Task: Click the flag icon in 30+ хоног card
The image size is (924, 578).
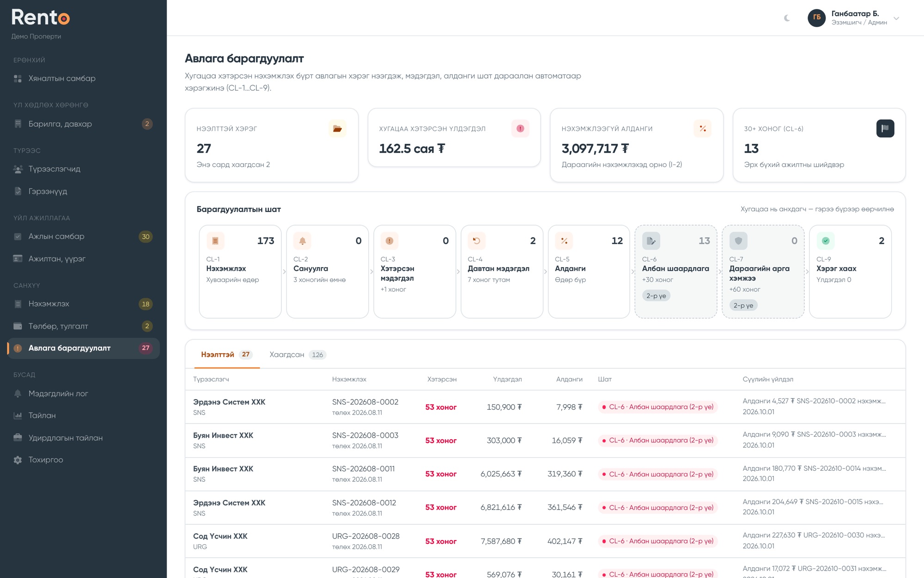Action: point(885,129)
